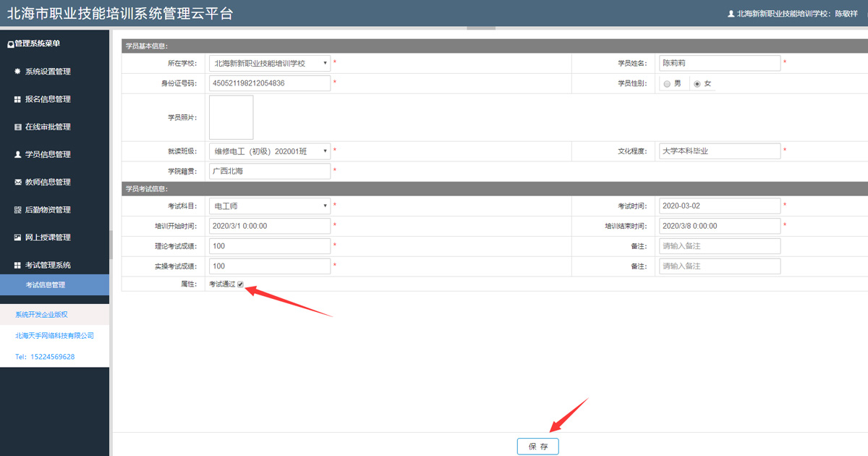Click the icon beside 在线审批管理
Screen dimensions: 868x456
coord(18,127)
